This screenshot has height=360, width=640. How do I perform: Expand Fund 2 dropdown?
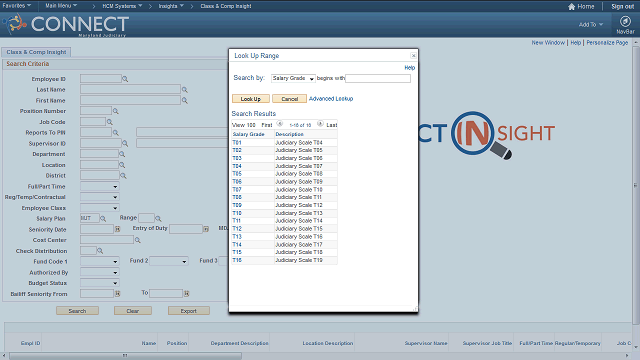coord(169,261)
